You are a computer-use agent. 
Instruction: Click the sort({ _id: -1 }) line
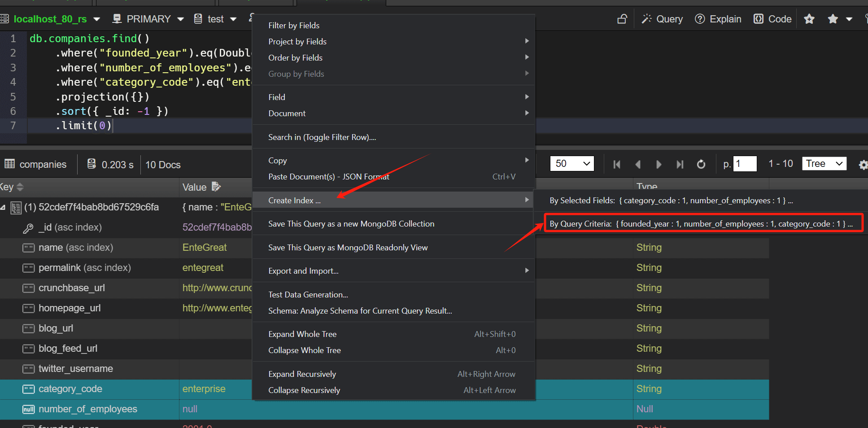[x=112, y=111]
